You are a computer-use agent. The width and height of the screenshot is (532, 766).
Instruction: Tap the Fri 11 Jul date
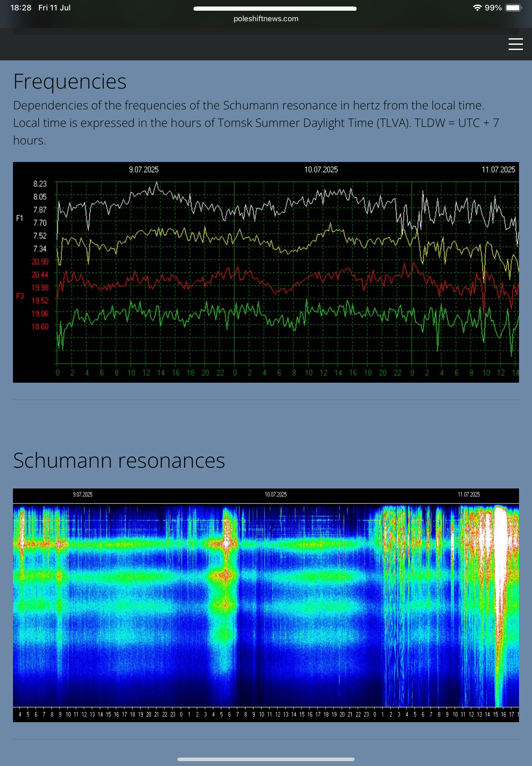coord(54,8)
